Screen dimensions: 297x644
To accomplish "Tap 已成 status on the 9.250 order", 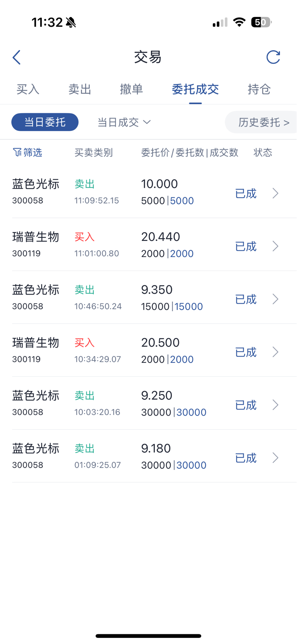I will pyautogui.click(x=246, y=405).
